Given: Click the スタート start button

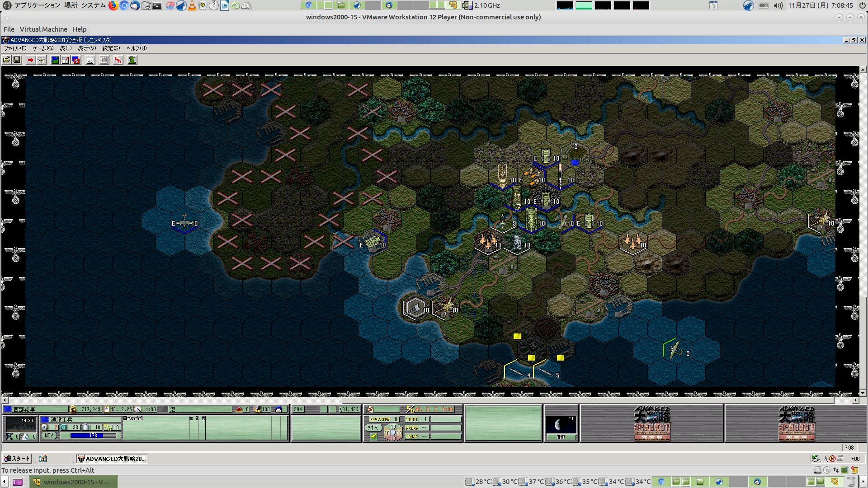Looking at the screenshot, I should click(x=17, y=459).
